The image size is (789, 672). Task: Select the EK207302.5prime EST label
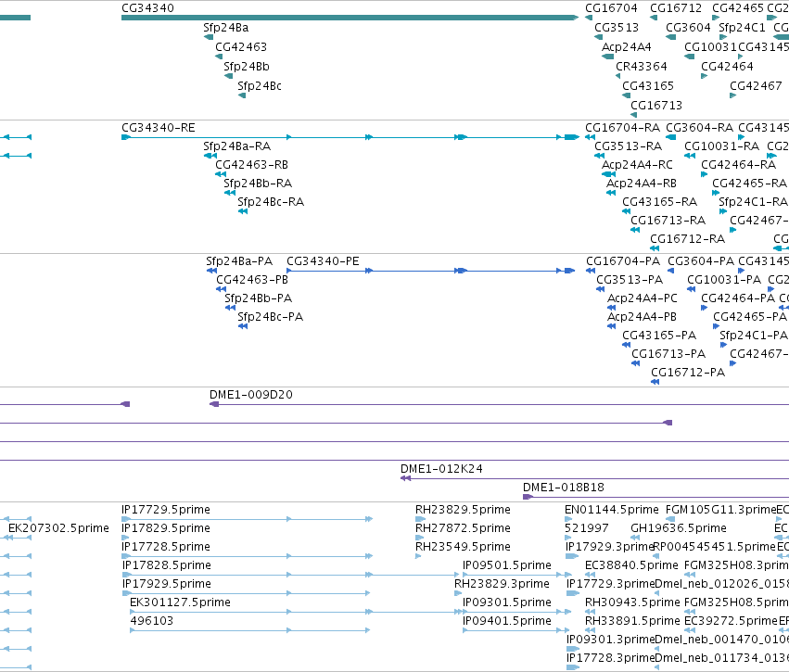click(58, 528)
